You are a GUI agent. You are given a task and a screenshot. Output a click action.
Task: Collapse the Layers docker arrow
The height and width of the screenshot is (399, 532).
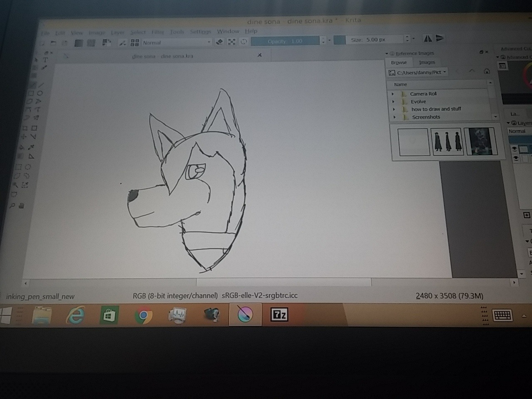[508, 123]
